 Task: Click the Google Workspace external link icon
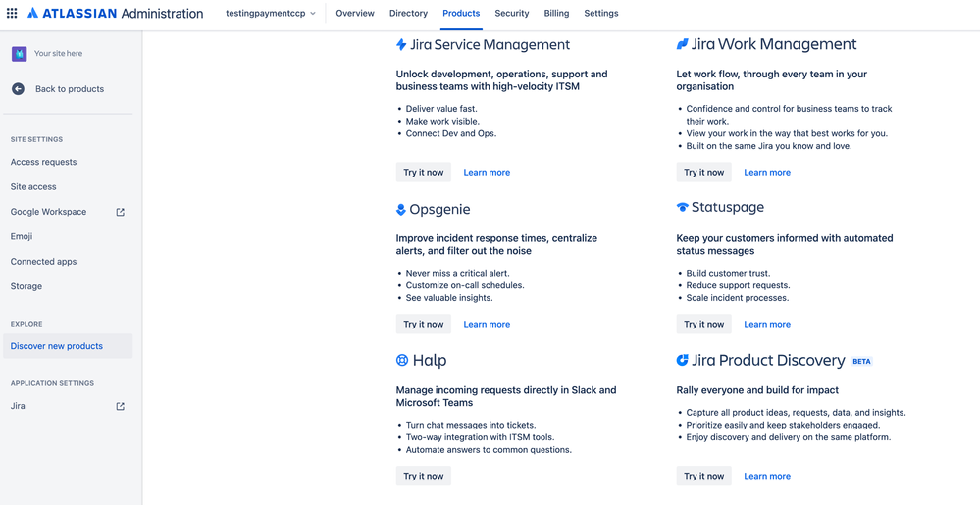pyautogui.click(x=121, y=212)
